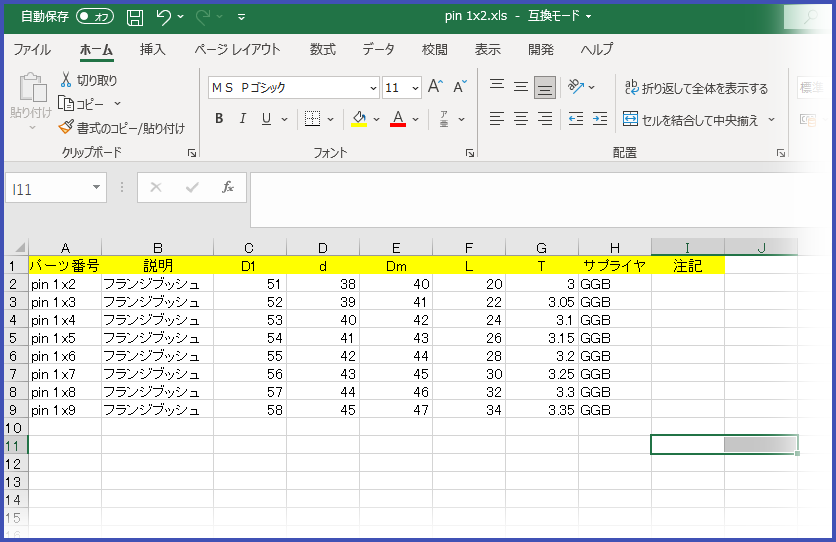836x542 pixels.
Task: Open the Quick Access Toolbar customize arrow
Action: pos(242,17)
